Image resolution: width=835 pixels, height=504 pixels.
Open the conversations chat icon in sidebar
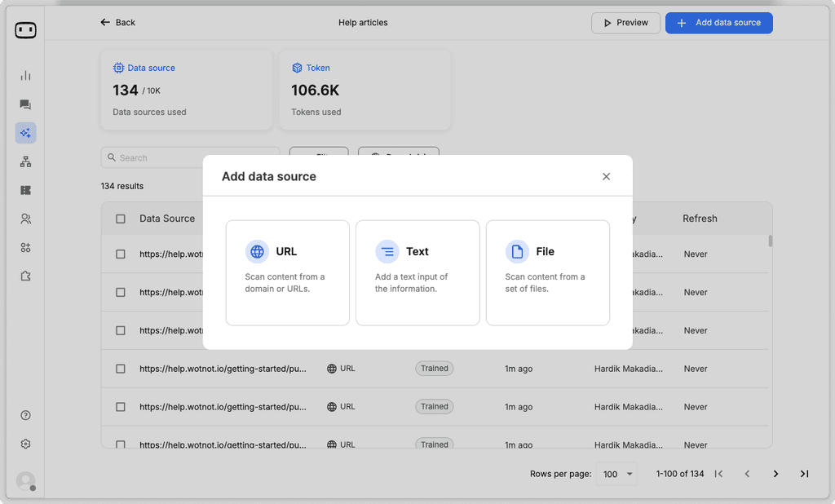pos(25,104)
